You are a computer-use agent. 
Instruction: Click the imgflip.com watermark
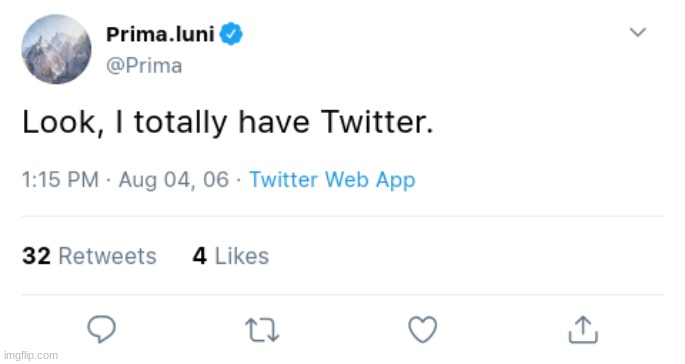point(31,355)
